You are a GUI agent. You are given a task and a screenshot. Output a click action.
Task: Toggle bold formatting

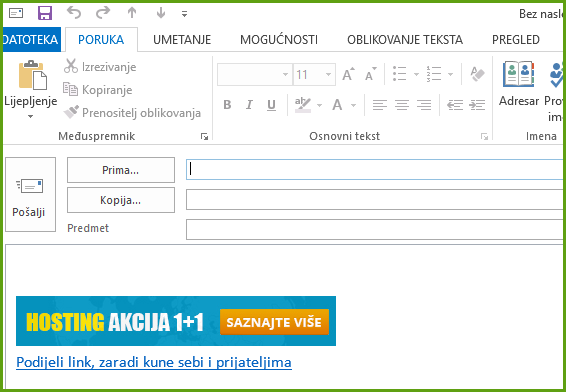coord(227,105)
